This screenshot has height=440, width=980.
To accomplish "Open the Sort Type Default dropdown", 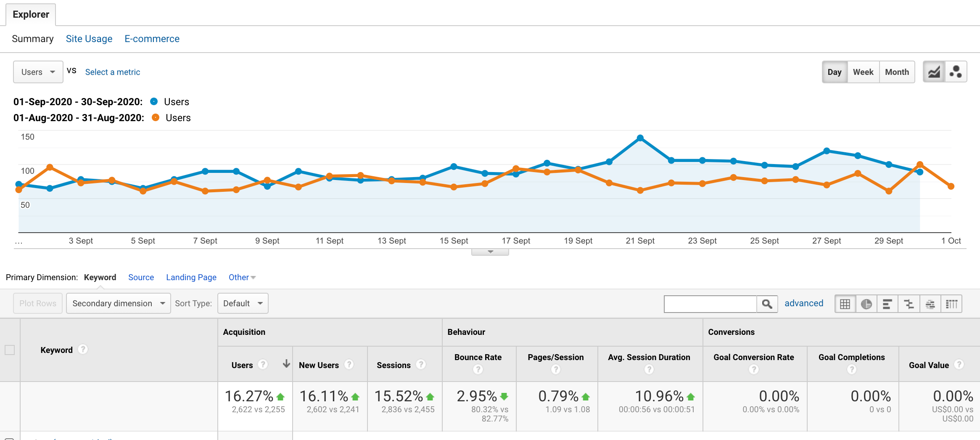I will (x=243, y=303).
